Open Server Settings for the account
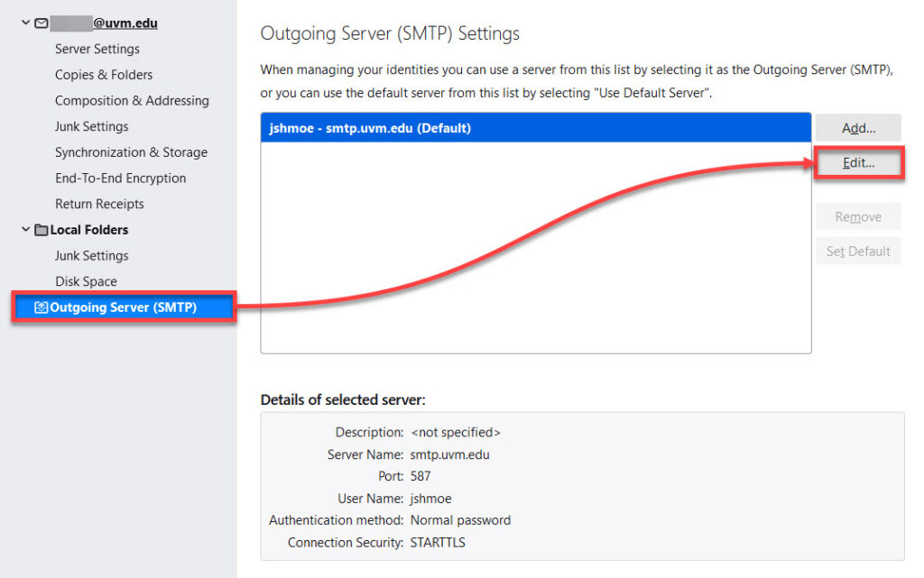Image resolution: width=924 pixels, height=578 pixels. tap(97, 49)
